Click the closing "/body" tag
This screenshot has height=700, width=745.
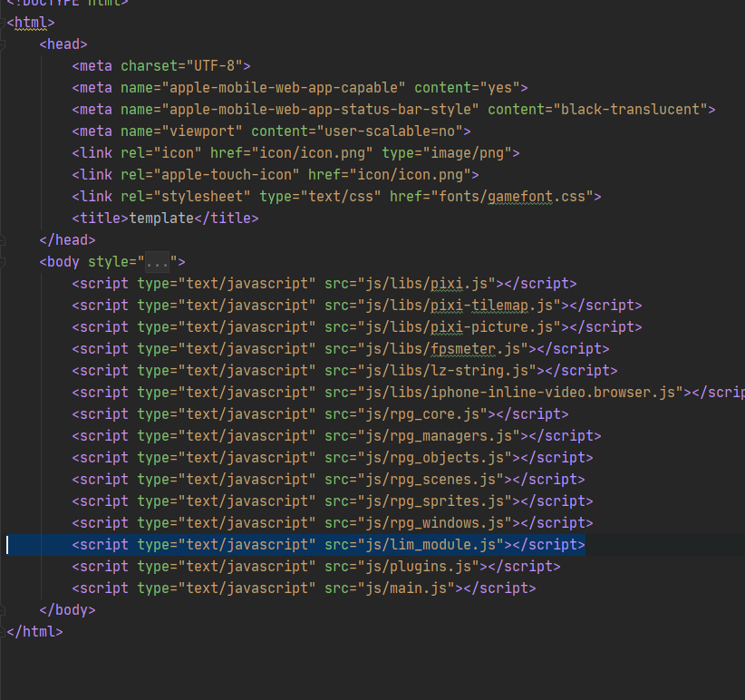pos(67,610)
